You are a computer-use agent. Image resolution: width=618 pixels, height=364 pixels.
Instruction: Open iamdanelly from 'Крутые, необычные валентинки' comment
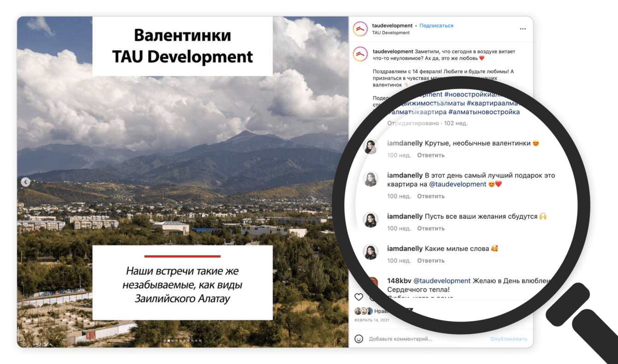405,143
